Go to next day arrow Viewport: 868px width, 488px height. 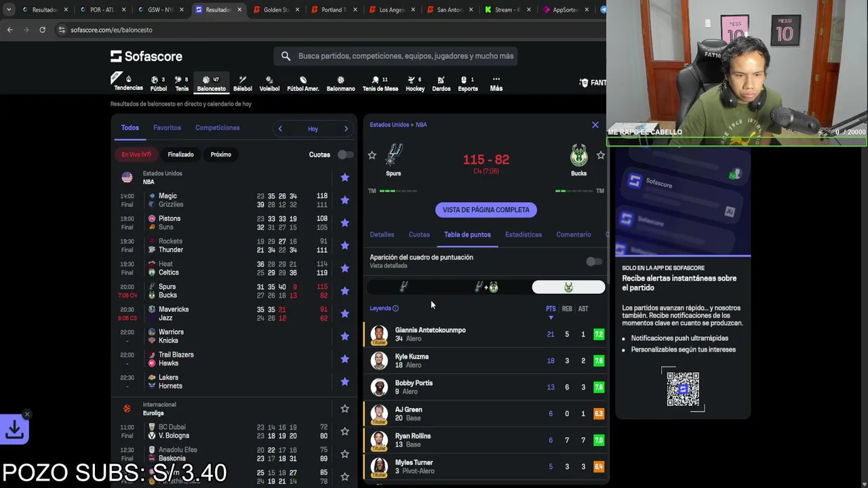click(346, 129)
